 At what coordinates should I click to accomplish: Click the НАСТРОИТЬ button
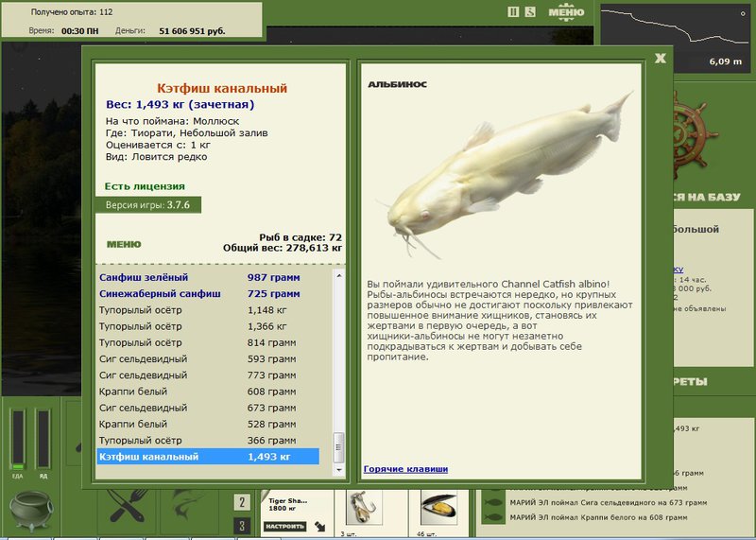(284, 527)
